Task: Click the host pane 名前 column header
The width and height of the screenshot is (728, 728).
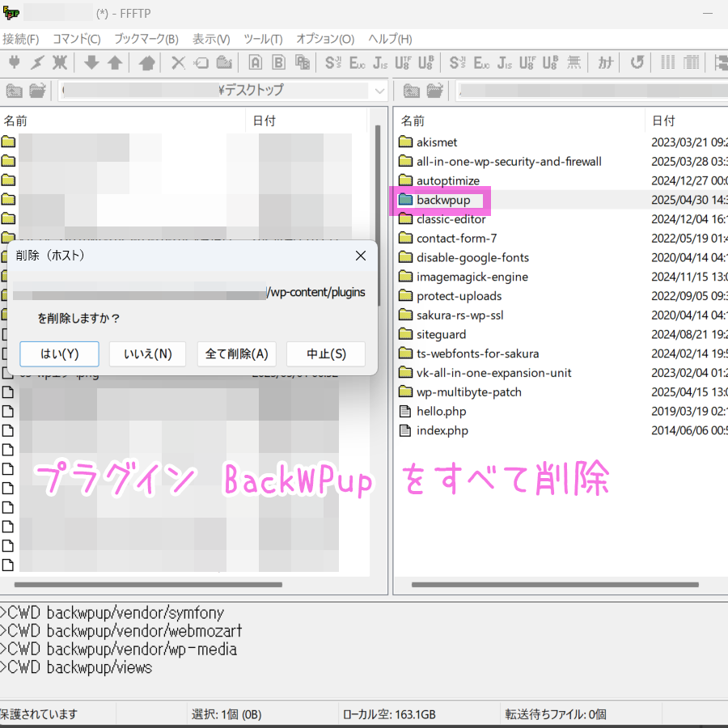Action: coord(519,121)
